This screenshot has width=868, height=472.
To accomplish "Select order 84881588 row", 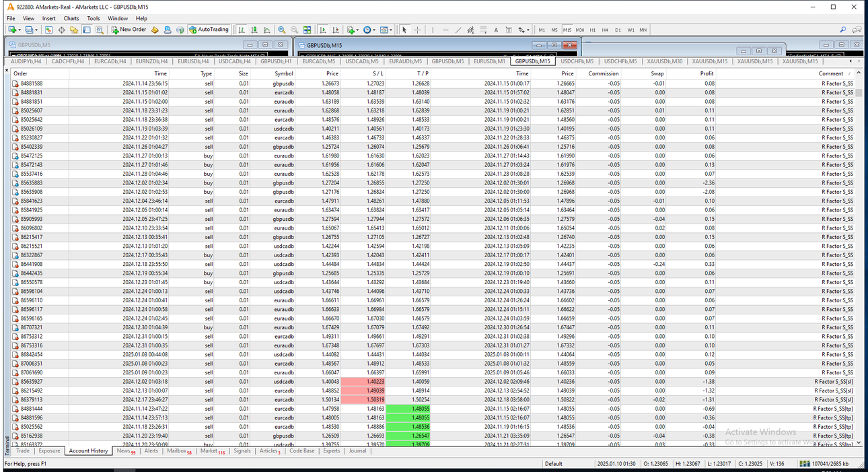I will click(x=433, y=83).
